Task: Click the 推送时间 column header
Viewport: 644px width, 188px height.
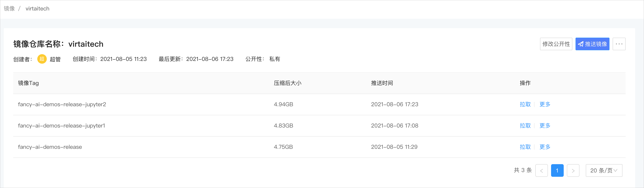Action: click(x=382, y=83)
